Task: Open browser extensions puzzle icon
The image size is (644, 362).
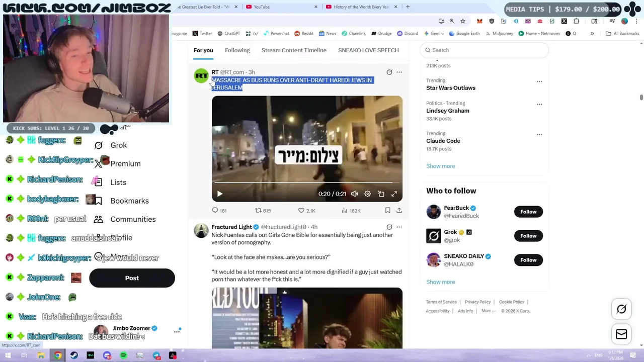Action: [577, 21]
